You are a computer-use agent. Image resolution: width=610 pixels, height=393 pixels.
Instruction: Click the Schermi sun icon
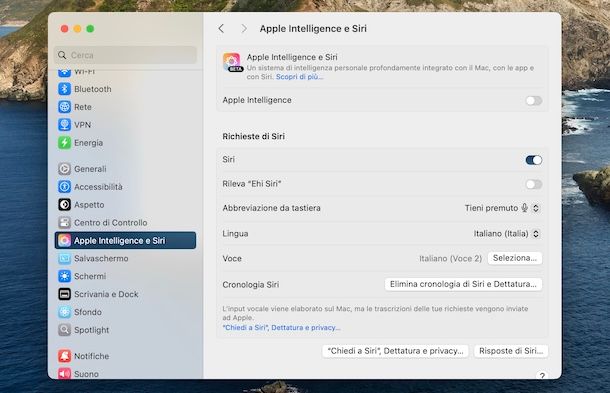pos(65,276)
